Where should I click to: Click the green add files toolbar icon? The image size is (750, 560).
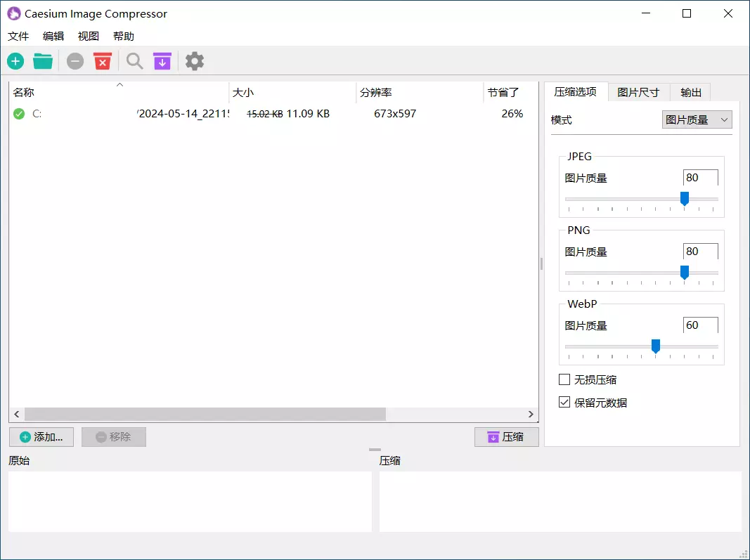[x=15, y=61]
